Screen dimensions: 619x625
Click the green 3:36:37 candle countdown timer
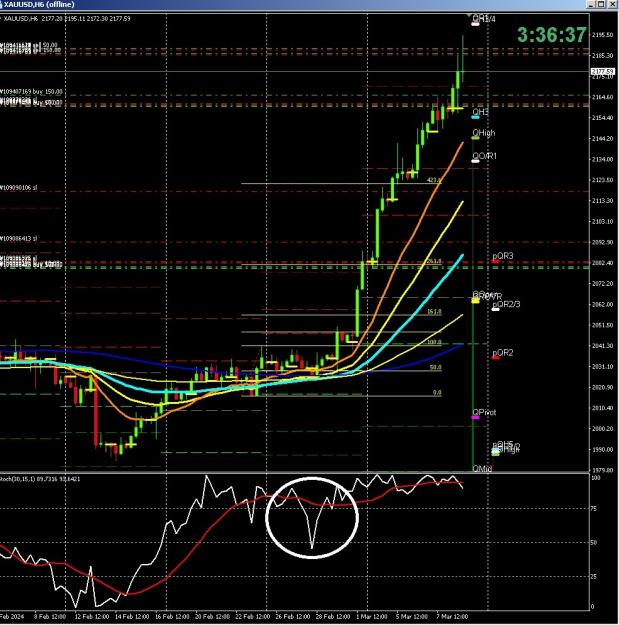[x=552, y=35]
